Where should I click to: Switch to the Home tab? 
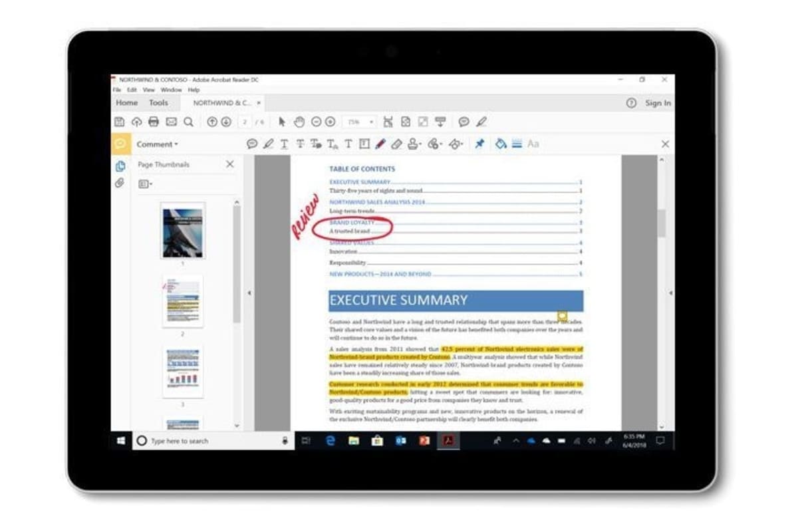point(127,103)
